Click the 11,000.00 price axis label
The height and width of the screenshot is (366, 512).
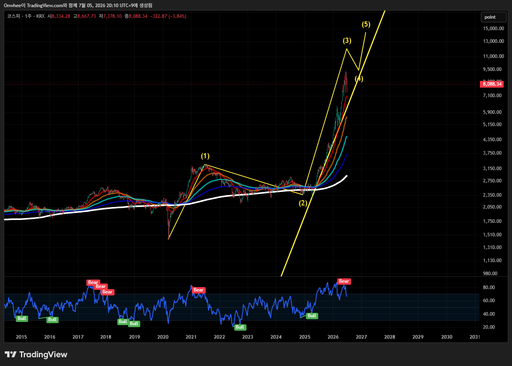pyautogui.click(x=494, y=56)
